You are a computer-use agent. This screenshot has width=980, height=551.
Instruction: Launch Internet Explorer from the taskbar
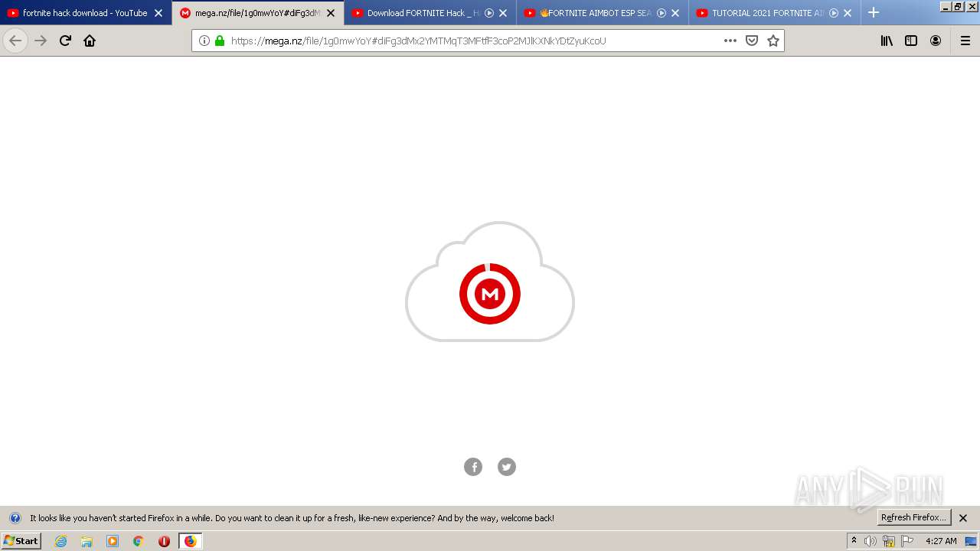[61, 541]
